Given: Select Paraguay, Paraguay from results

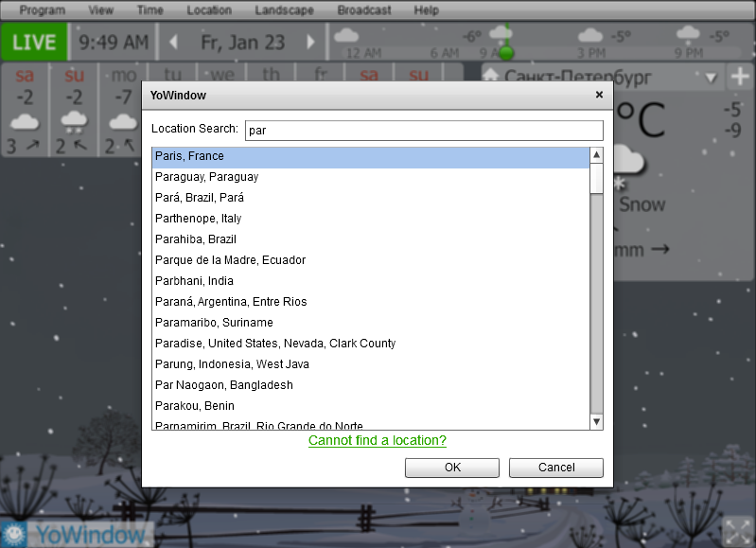Looking at the screenshot, I should [370, 177].
